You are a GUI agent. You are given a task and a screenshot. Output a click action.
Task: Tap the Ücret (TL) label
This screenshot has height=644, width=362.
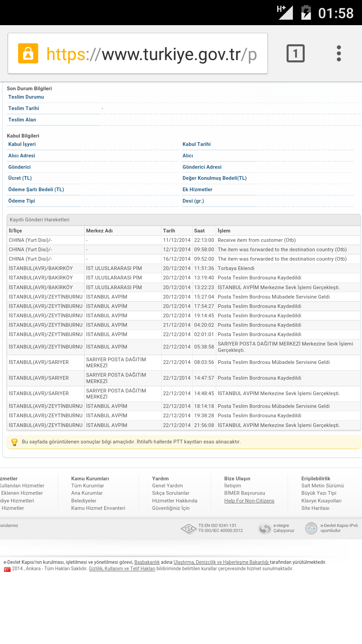[20, 178]
